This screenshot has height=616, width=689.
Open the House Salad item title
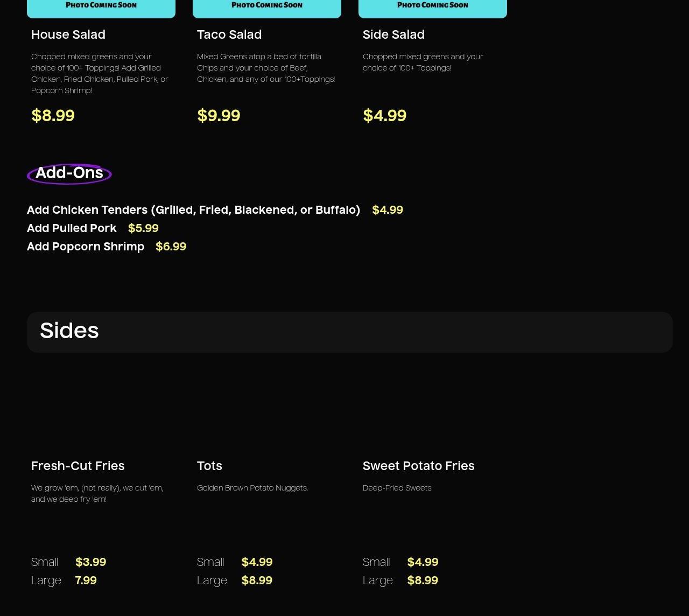[68, 35]
